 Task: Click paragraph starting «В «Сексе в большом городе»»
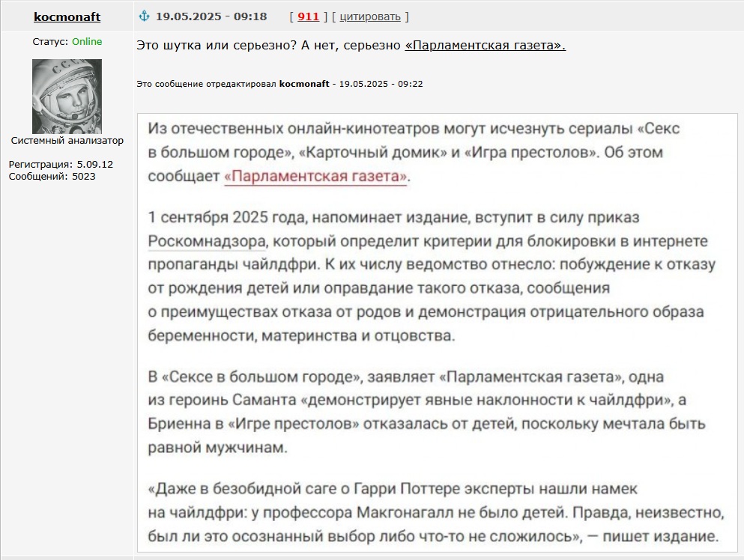426,412
